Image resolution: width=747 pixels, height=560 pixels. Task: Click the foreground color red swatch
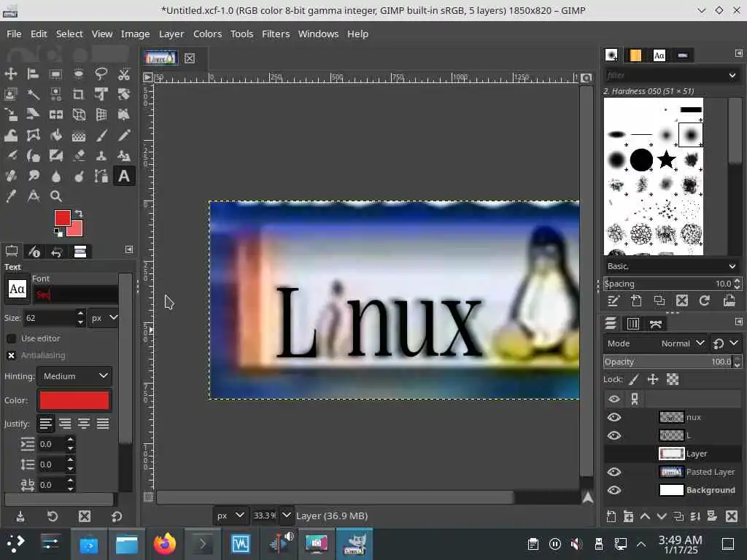coord(63,218)
